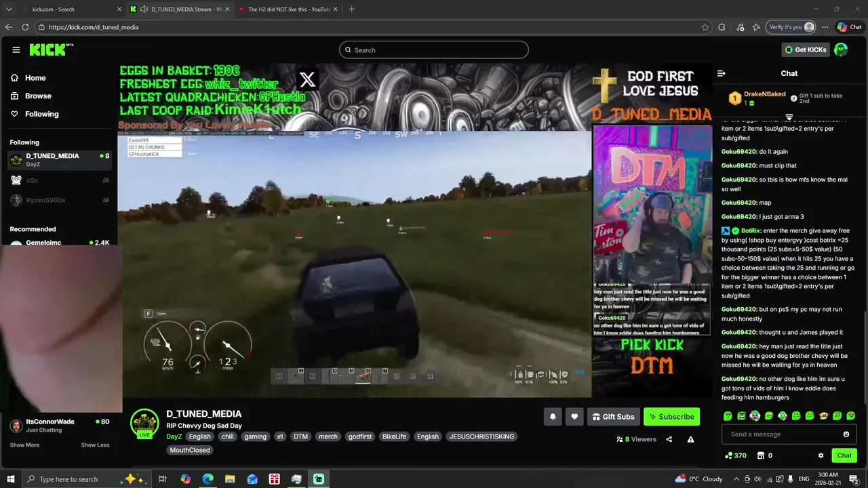Click the BikeLife tag
The height and width of the screenshot is (488, 868).
coord(394,436)
